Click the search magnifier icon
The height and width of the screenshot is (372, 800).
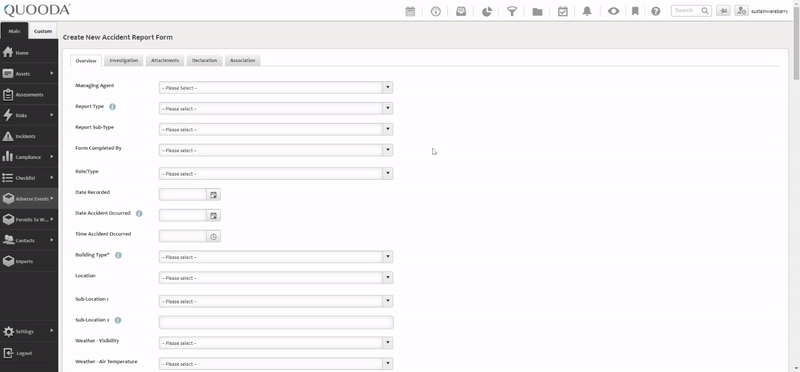pyautogui.click(x=705, y=11)
